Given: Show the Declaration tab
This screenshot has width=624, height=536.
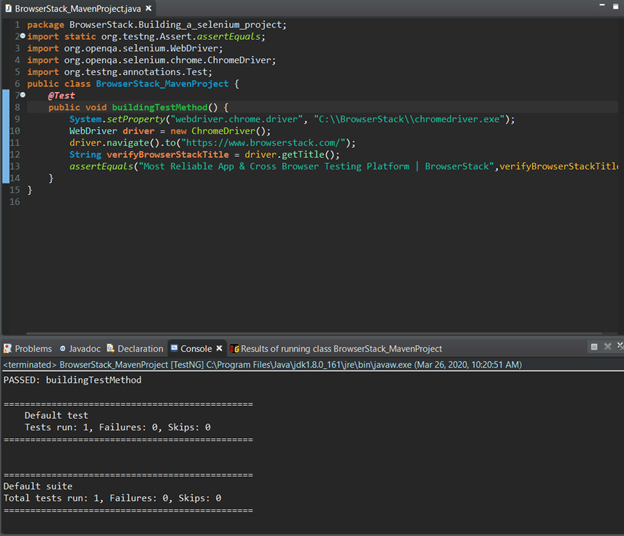Looking at the screenshot, I should pyautogui.click(x=135, y=349).
